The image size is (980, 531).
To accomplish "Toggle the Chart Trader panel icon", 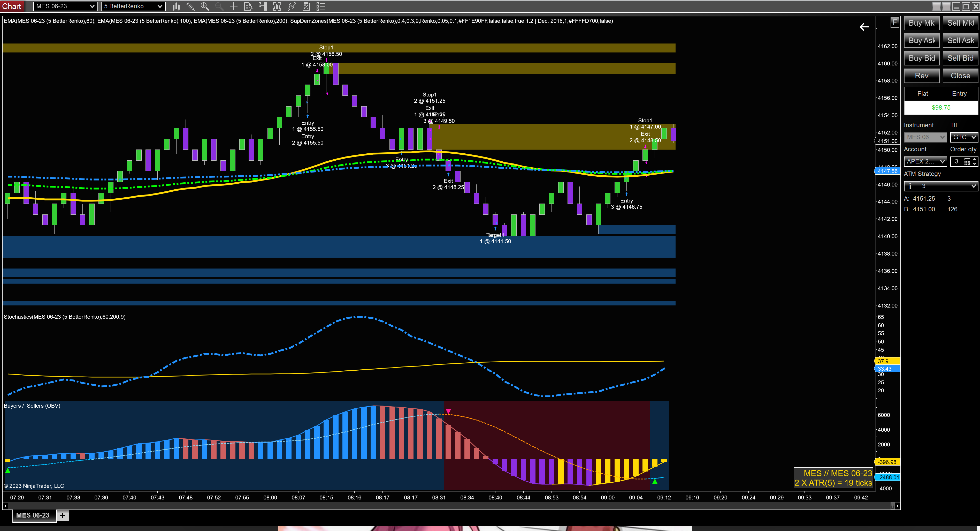I will [x=263, y=6].
